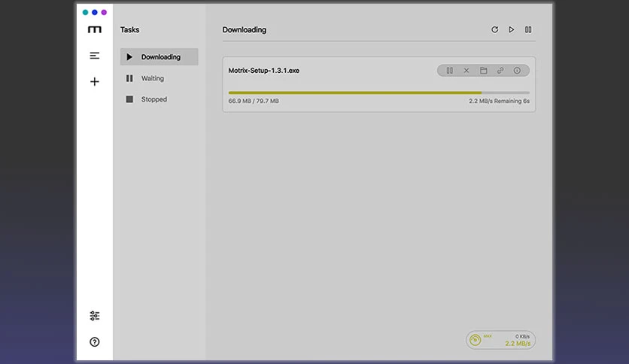629x364 pixels.
Task: Click the Downloading page heading
Action: coord(245,29)
